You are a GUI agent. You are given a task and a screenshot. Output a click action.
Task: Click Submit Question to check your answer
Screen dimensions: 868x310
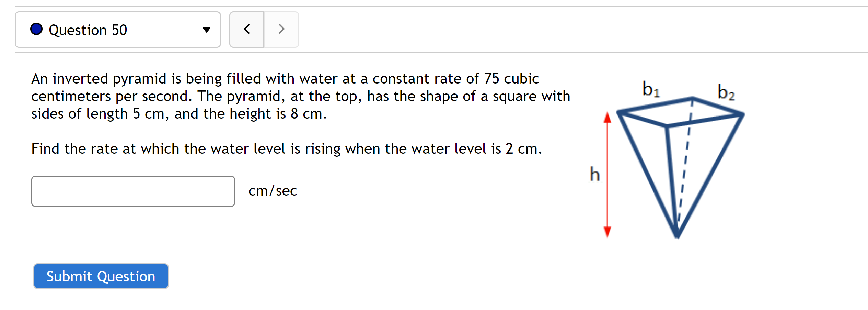(101, 276)
